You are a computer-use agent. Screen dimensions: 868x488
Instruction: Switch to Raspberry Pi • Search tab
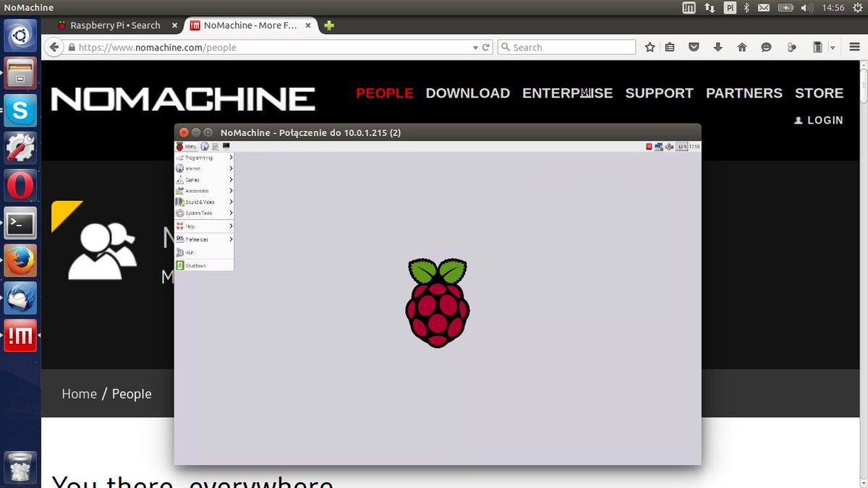point(115,25)
